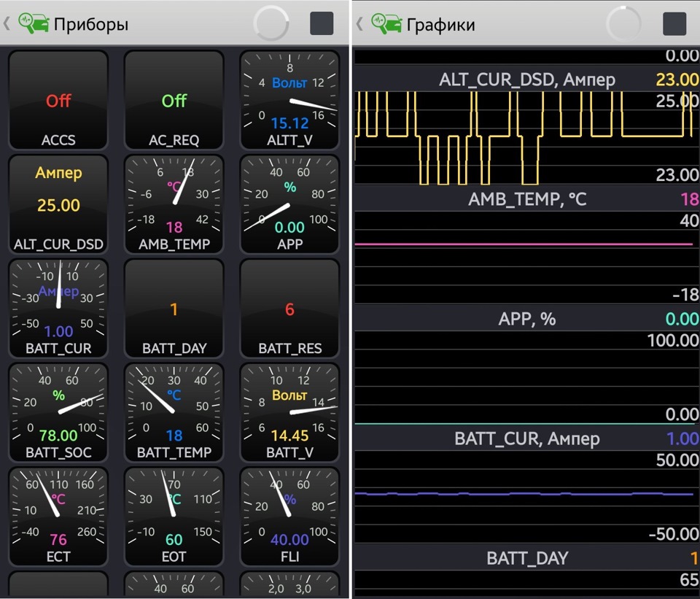Image resolution: width=700 pixels, height=599 pixels.
Task: Tap the back chevron in the Приборы header
Action: point(7,23)
